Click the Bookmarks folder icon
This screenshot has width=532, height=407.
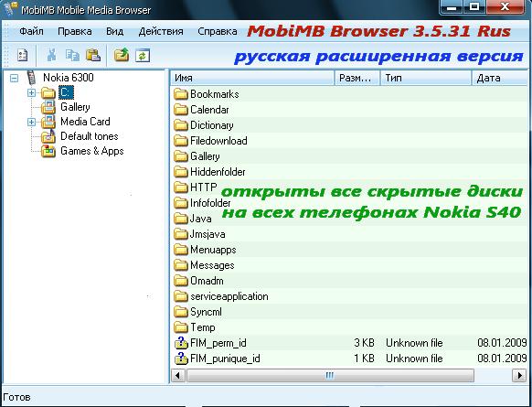point(181,94)
